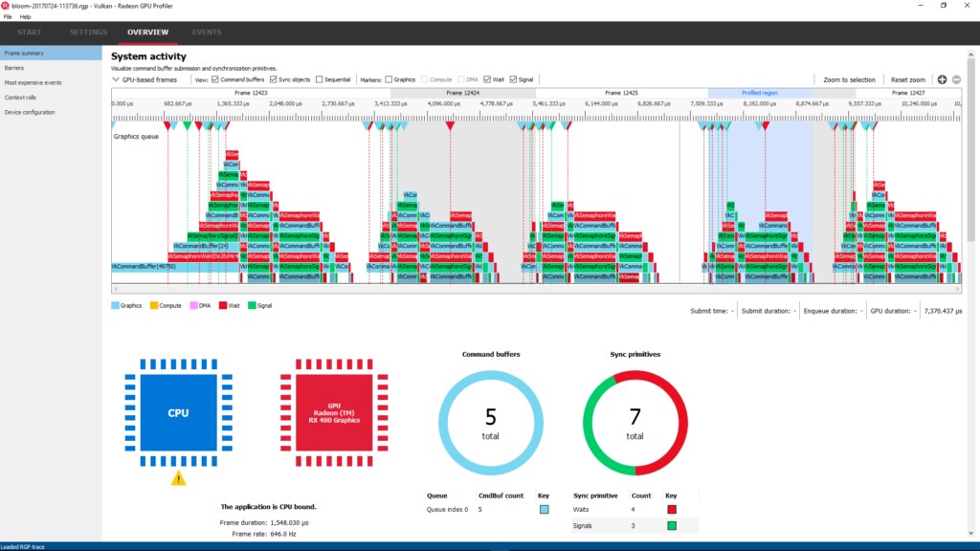
Task: Click the Signals key green swatch
Action: tap(671, 526)
